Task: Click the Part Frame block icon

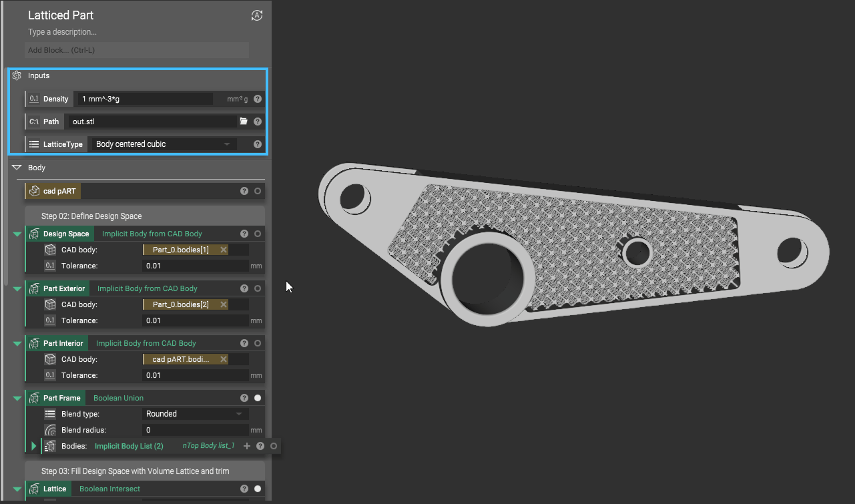Action: pyautogui.click(x=34, y=398)
